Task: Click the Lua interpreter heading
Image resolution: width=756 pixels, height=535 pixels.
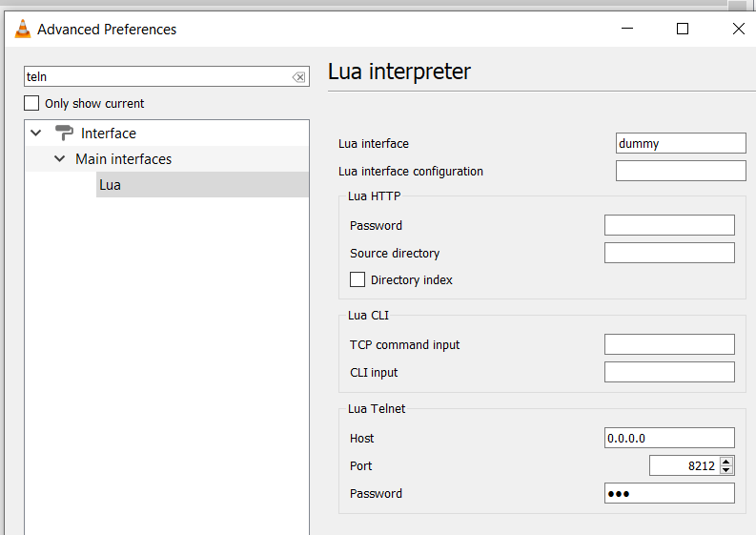Action: [399, 72]
